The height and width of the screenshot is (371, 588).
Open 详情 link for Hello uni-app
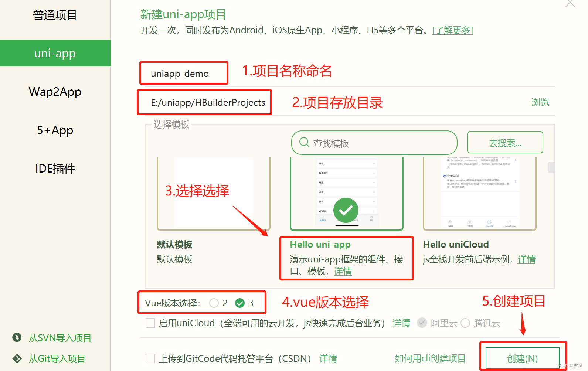pos(343,271)
